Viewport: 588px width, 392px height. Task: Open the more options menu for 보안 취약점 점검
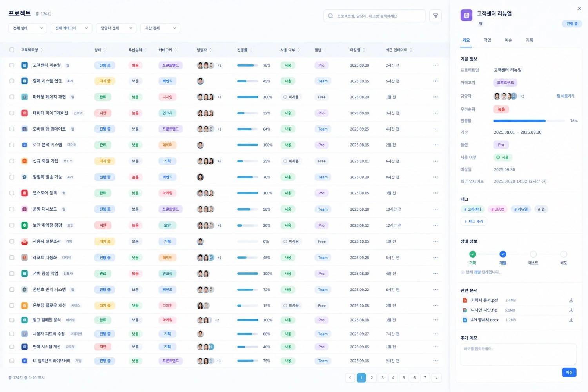click(x=436, y=225)
